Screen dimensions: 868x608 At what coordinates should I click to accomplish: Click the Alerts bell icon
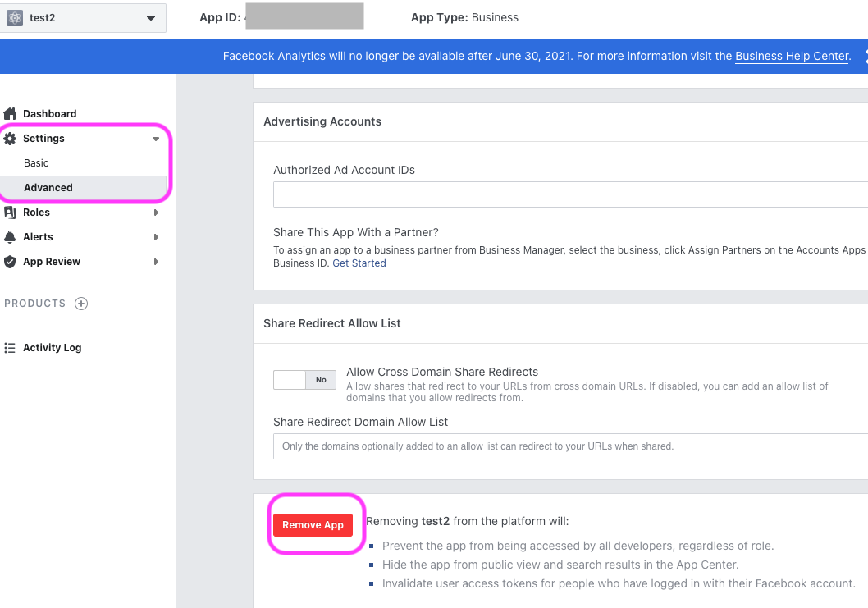[10, 237]
